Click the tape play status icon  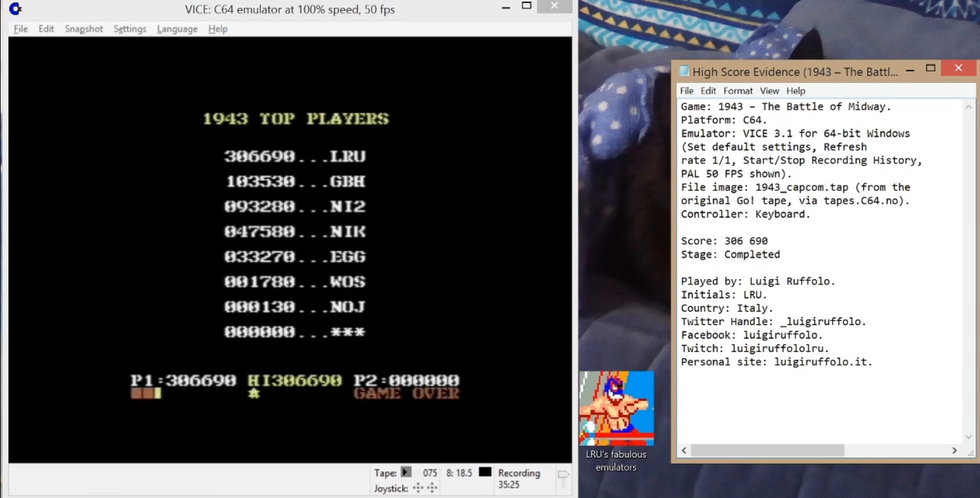[407, 472]
